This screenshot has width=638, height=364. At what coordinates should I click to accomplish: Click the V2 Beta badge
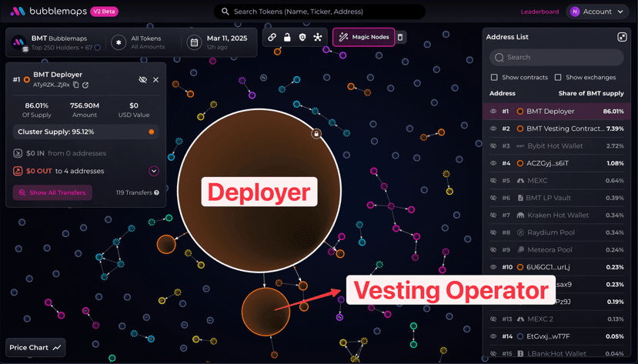click(104, 12)
